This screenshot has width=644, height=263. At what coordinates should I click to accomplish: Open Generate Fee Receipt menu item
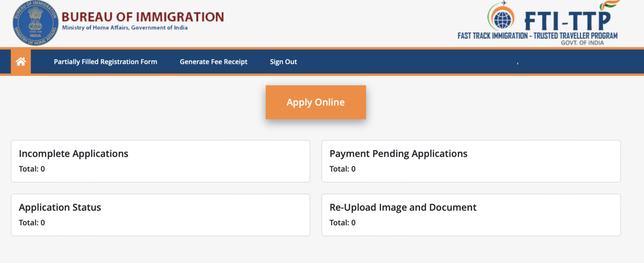pyautogui.click(x=213, y=62)
